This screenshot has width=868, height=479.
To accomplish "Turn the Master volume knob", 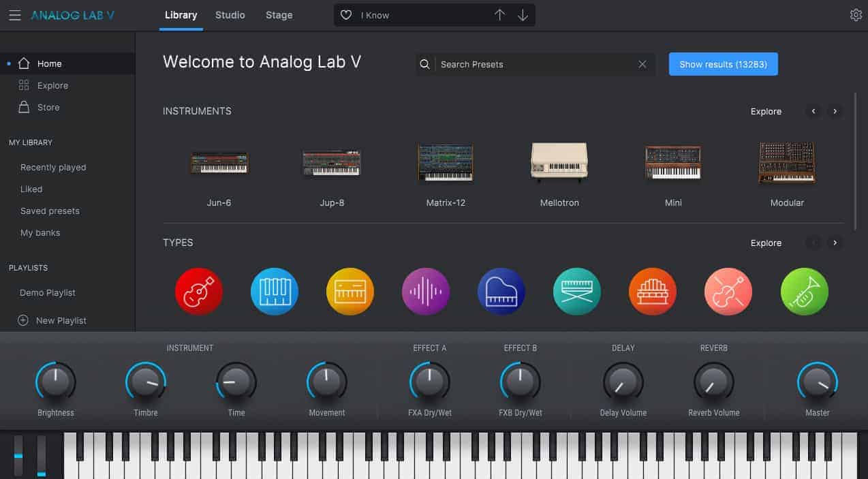I will point(817,382).
